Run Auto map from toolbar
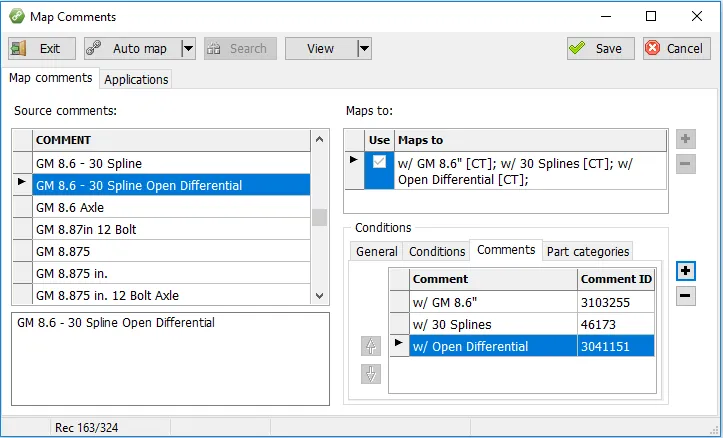Image resolution: width=723 pixels, height=438 pixels. pyautogui.click(x=130, y=48)
